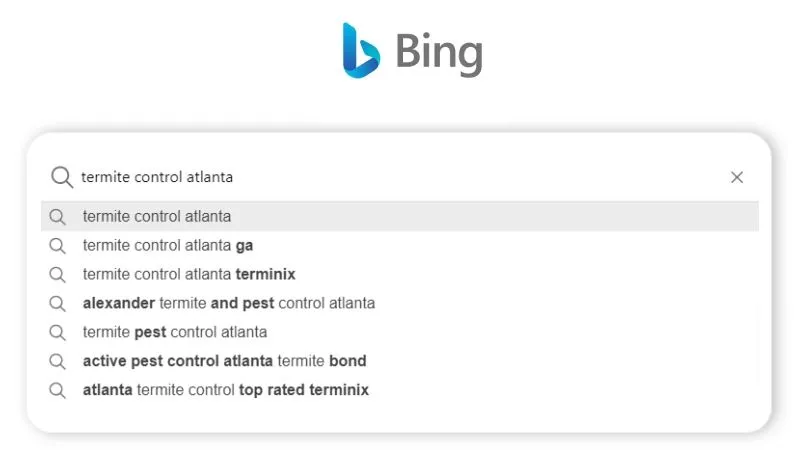Click the gray Bing wordmark text
Image resolution: width=800 pixels, height=458 pixels.
coord(439,51)
